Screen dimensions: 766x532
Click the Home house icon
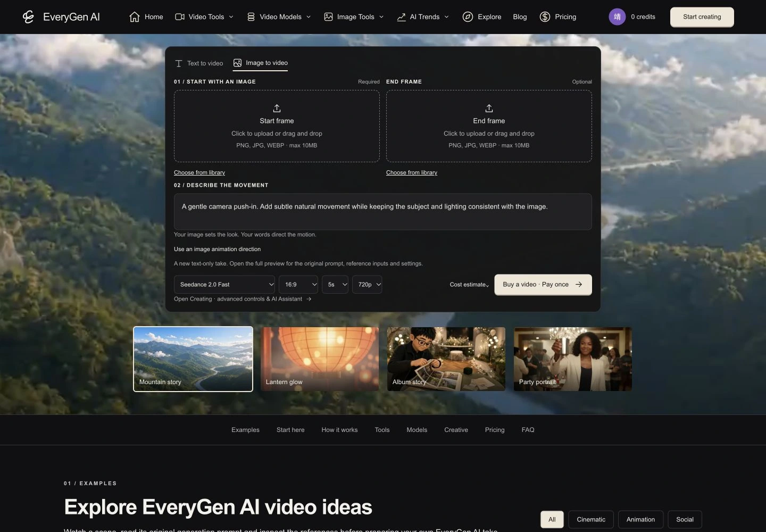pyautogui.click(x=135, y=17)
